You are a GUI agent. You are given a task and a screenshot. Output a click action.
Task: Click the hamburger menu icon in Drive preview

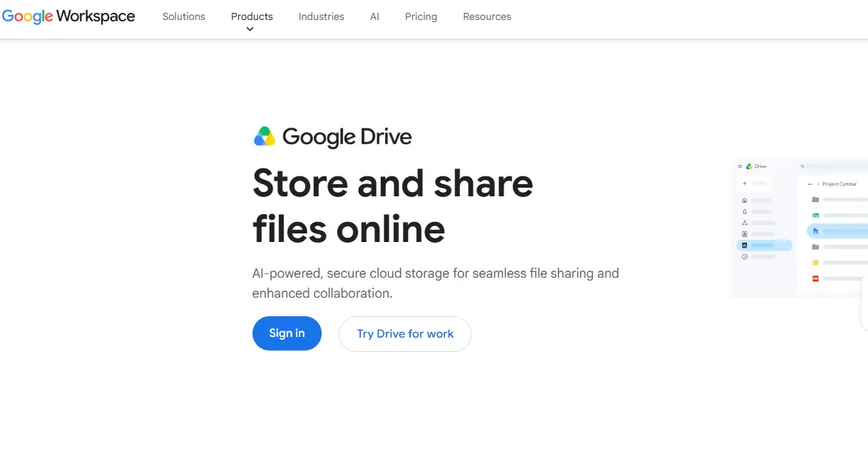740,166
